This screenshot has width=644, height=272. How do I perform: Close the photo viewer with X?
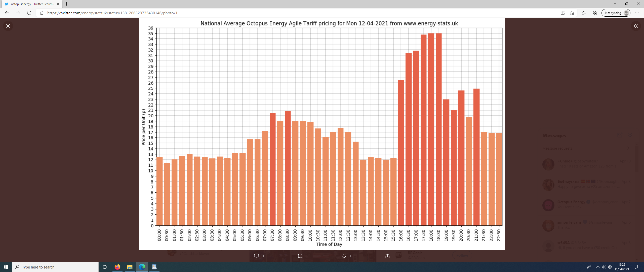[8, 26]
